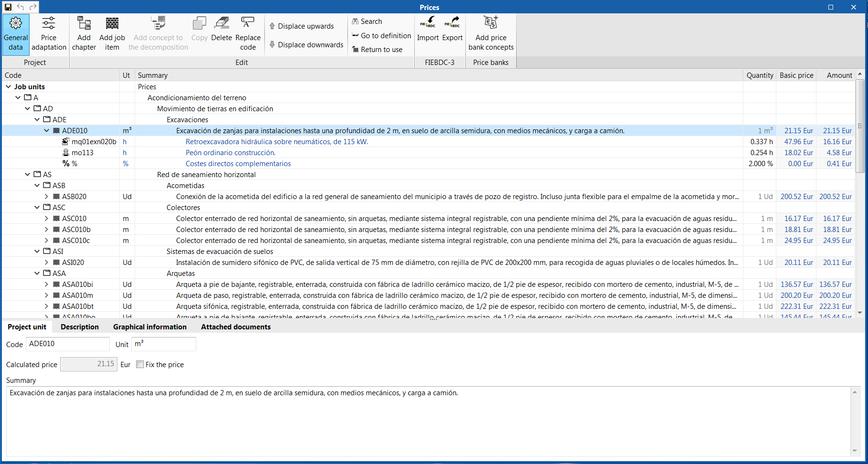Click inside the Code input field
The height and width of the screenshot is (464, 868).
[x=67, y=344]
